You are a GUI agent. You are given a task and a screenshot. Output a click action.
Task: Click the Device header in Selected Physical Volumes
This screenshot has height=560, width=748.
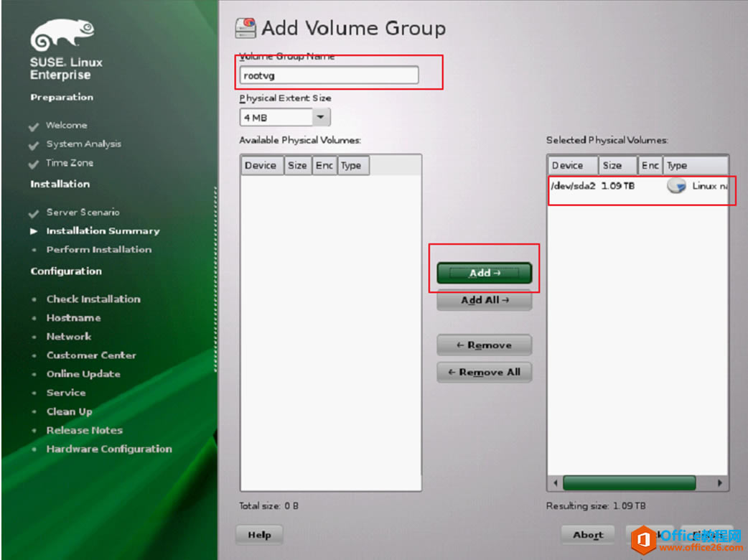pyautogui.click(x=574, y=166)
